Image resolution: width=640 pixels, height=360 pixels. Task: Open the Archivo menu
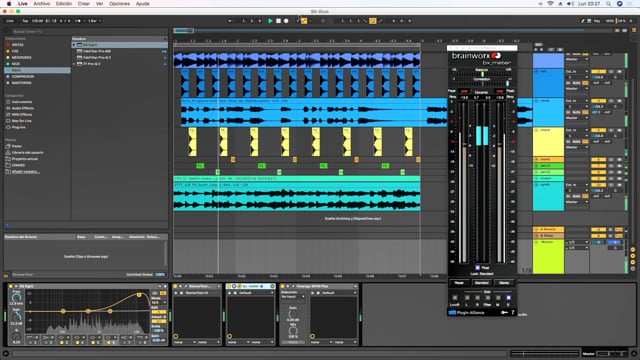42,4
